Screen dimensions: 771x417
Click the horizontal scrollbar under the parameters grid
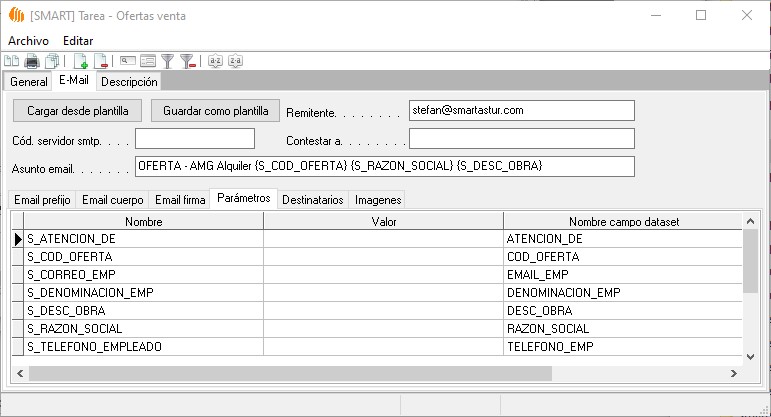[290, 373]
